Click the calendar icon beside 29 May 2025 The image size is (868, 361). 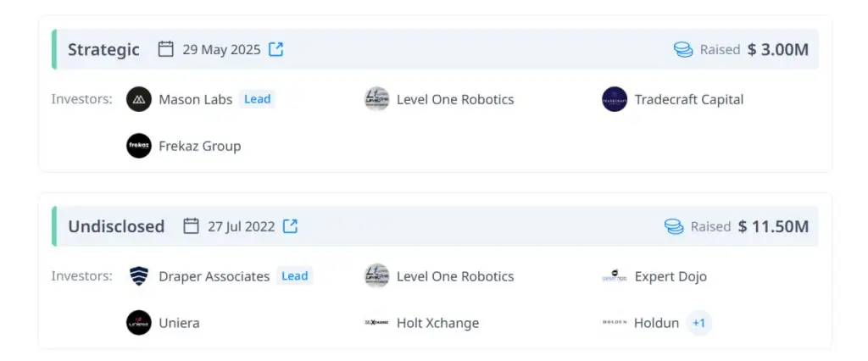click(x=166, y=49)
